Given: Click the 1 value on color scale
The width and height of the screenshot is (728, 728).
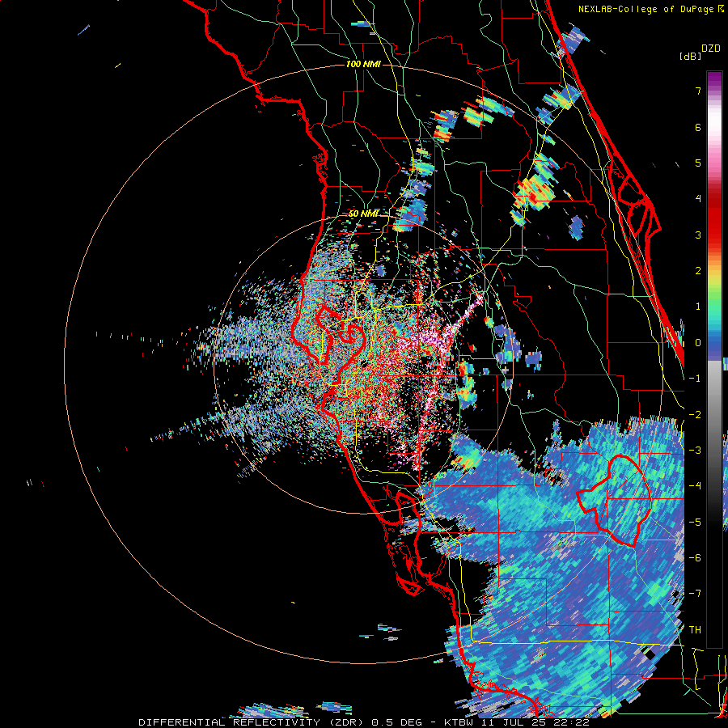Looking at the screenshot, I should coord(698,307).
